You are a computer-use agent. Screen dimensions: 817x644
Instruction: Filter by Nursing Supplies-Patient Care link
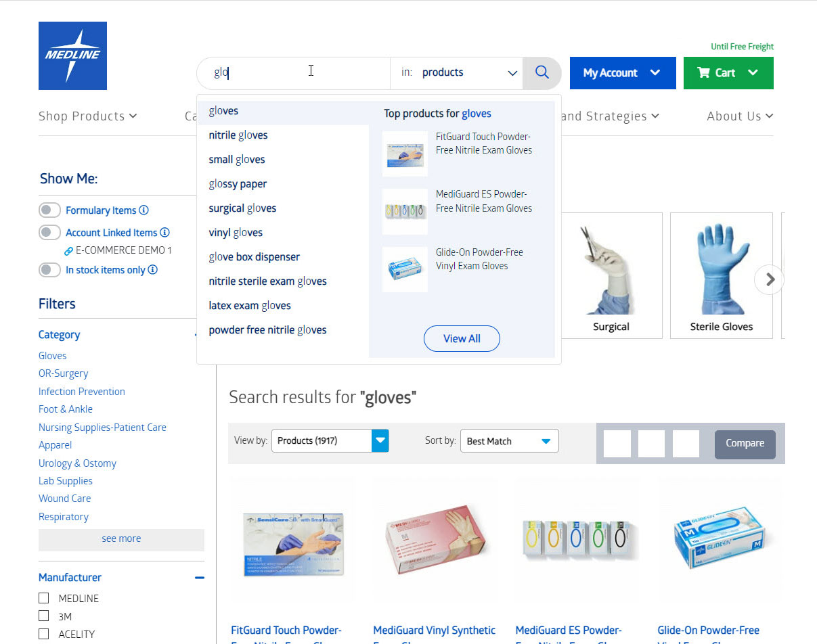[102, 428]
